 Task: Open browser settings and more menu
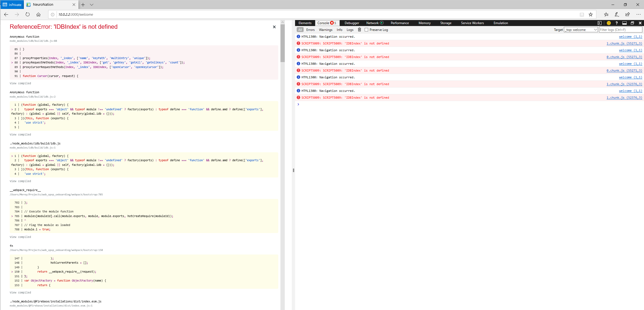click(638, 14)
